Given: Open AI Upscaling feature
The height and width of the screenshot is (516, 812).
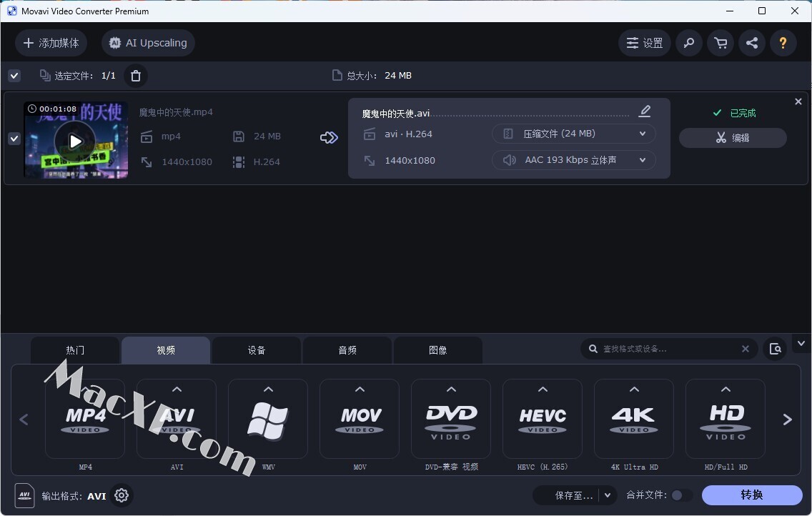Looking at the screenshot, I should click(148, 43).
